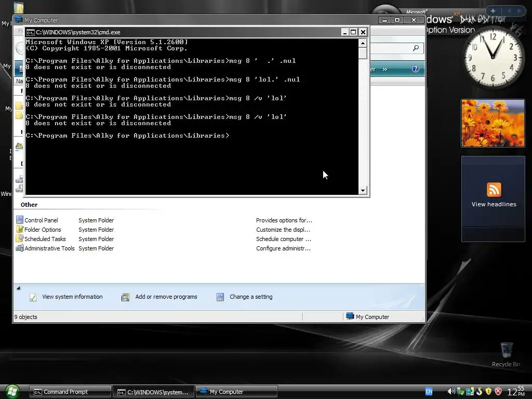Open the Recycle Bin desktop icon
This screenshot has height=399, width=532.
(x=506, y=355)
